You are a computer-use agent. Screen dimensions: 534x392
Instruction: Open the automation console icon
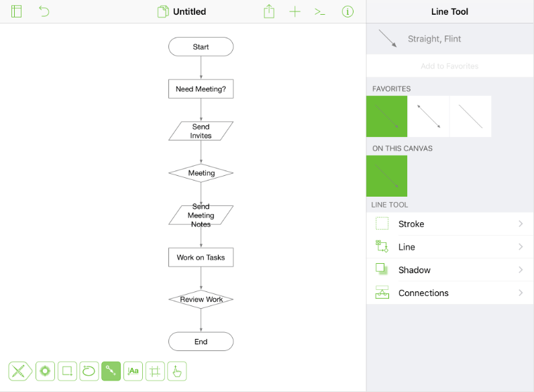point(320,11)
